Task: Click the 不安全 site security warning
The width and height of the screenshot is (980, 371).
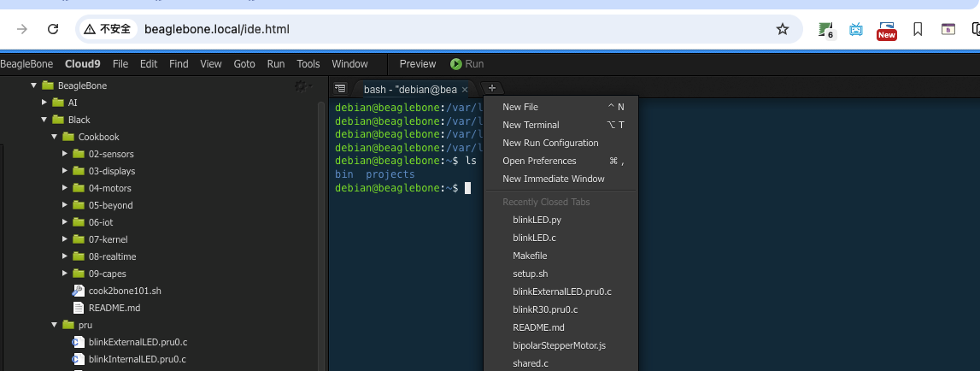Action: point(108,29)
